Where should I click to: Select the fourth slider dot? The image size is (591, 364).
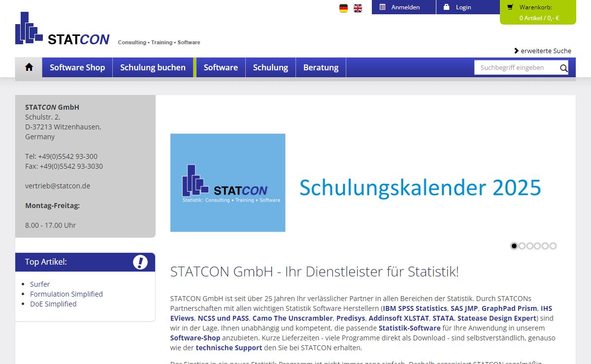pos(537,246)
